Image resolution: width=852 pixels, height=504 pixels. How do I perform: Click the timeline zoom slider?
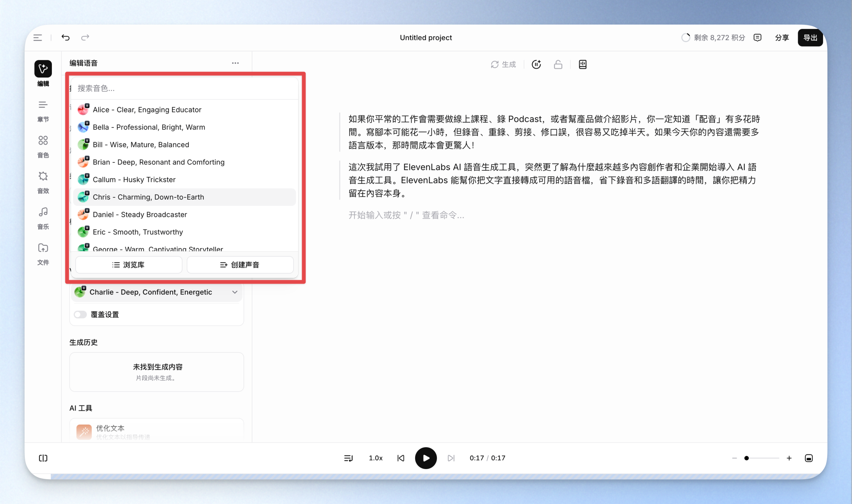[x=761, y=458]
